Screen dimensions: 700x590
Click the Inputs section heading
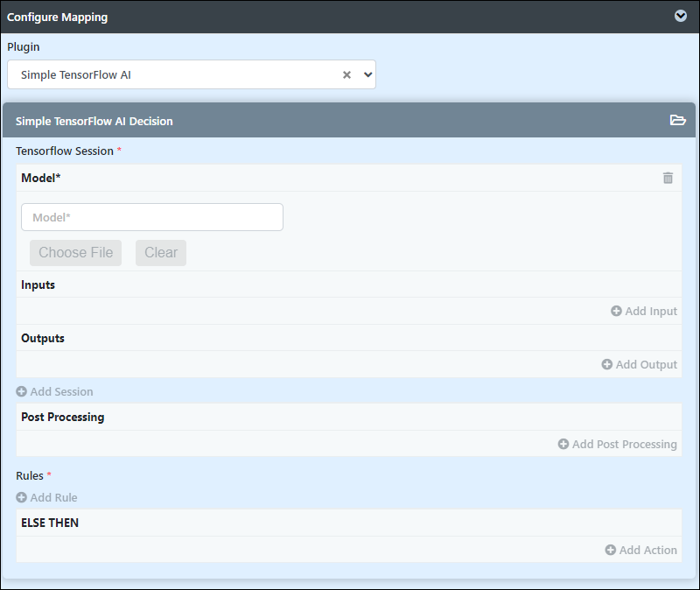tap(38, 285)
